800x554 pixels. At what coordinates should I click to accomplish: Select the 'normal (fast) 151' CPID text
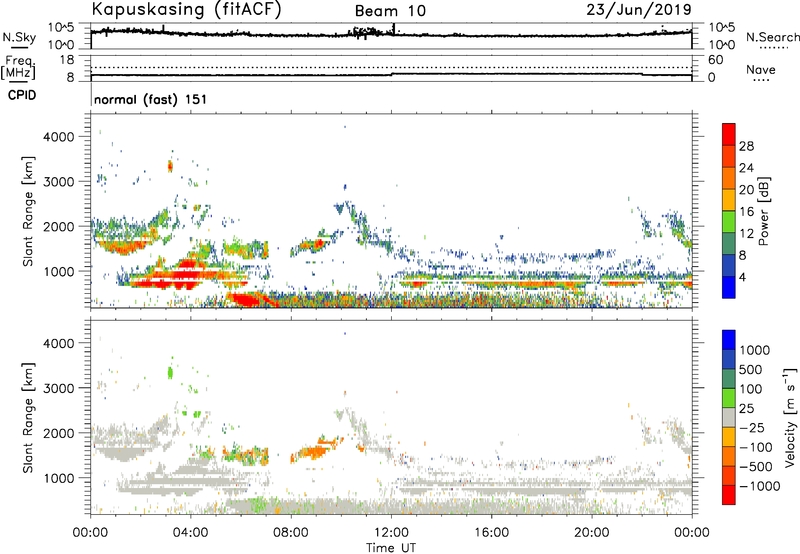[x=151, y=99]
